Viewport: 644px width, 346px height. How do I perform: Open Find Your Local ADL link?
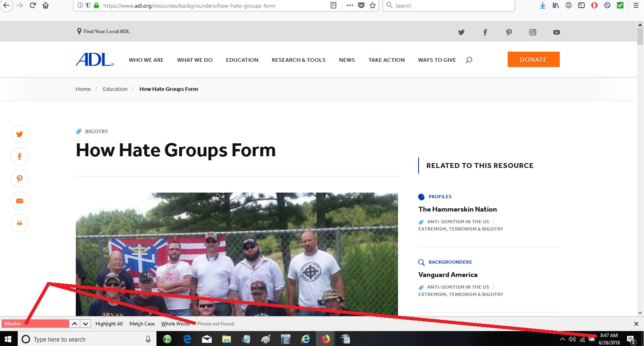click(103, 31)
